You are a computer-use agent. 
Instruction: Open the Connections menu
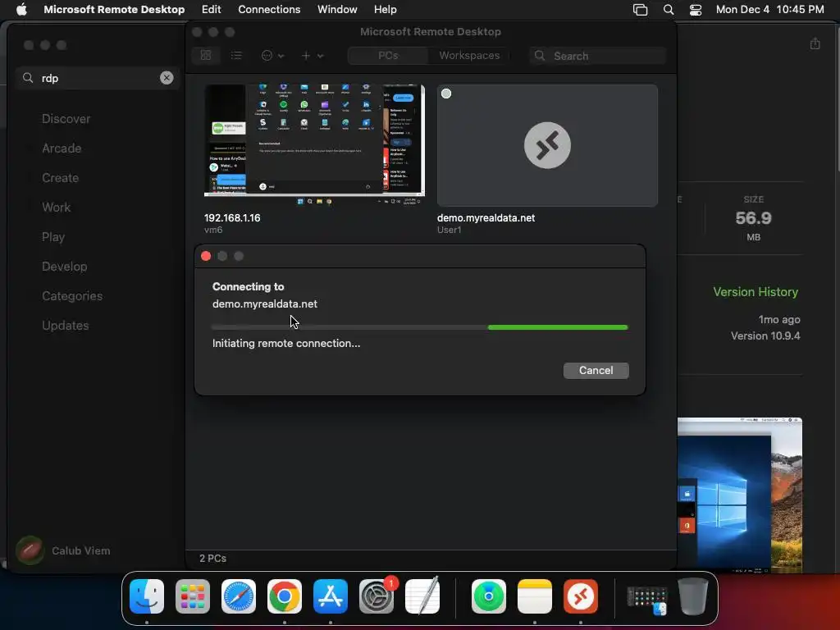269,9
